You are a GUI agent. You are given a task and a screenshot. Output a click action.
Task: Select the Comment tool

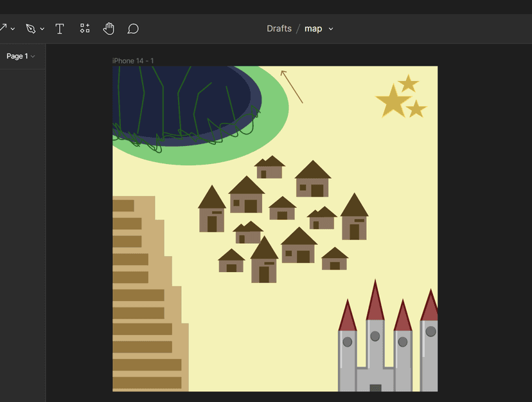pos(133,28)
